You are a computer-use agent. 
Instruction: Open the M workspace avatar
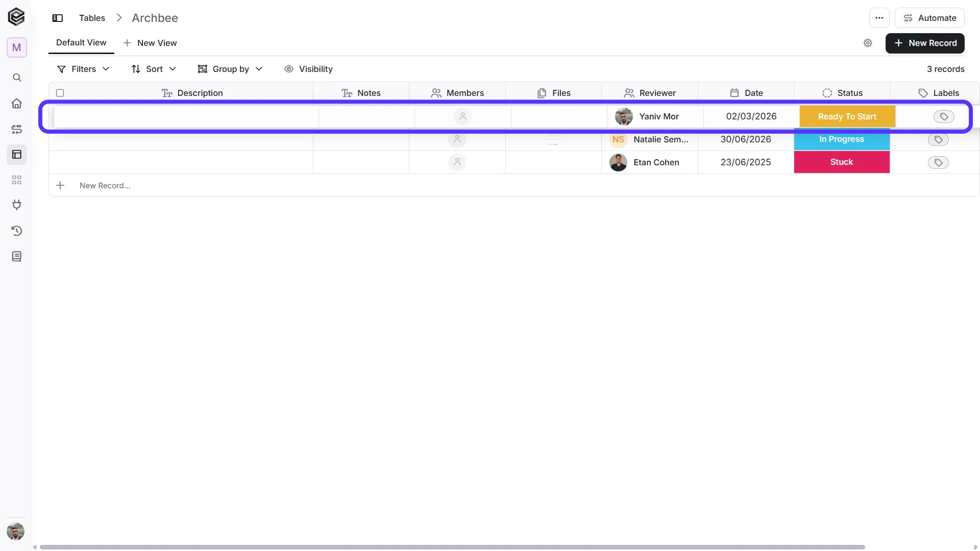pos(16,47)
